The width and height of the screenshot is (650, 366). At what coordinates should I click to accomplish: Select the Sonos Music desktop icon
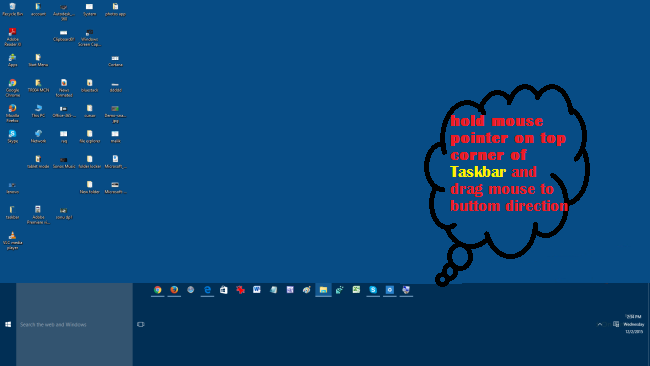[x=64, y=162]
